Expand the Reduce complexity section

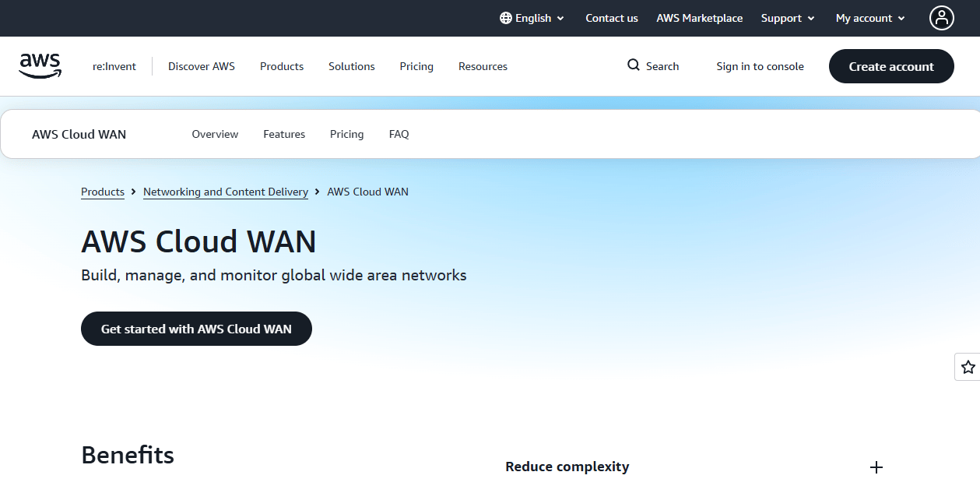coord(876,467)
